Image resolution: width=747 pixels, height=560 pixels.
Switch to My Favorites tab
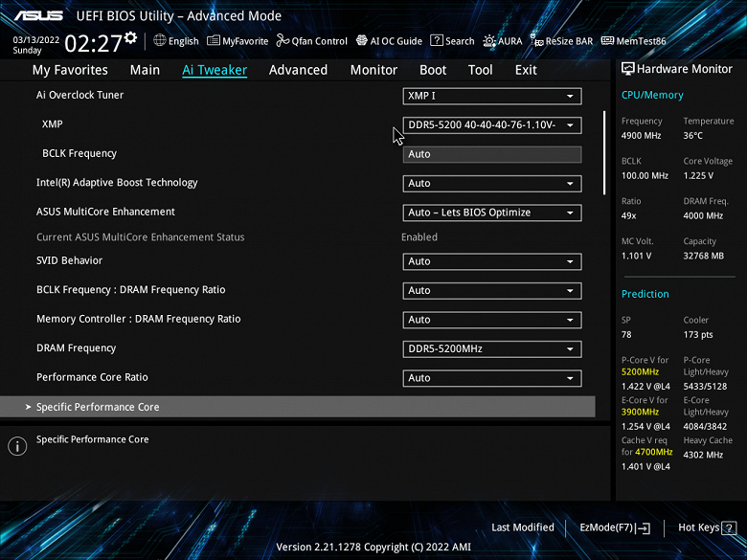point(70,70)
